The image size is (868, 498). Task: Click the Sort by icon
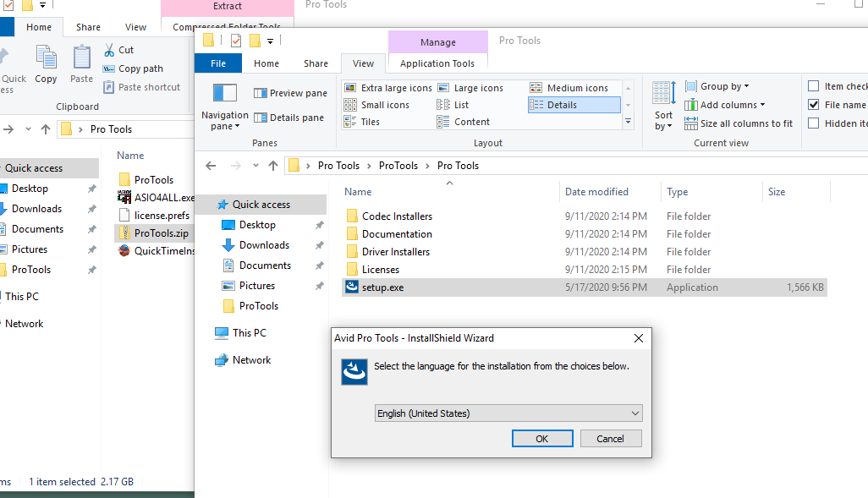point(664,94)
